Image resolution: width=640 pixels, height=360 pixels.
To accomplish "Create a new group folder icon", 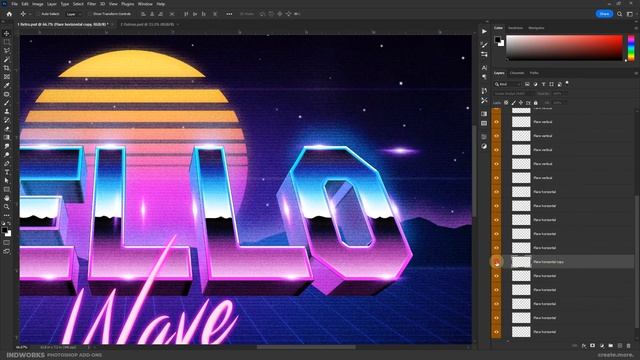I will [611, 346].
